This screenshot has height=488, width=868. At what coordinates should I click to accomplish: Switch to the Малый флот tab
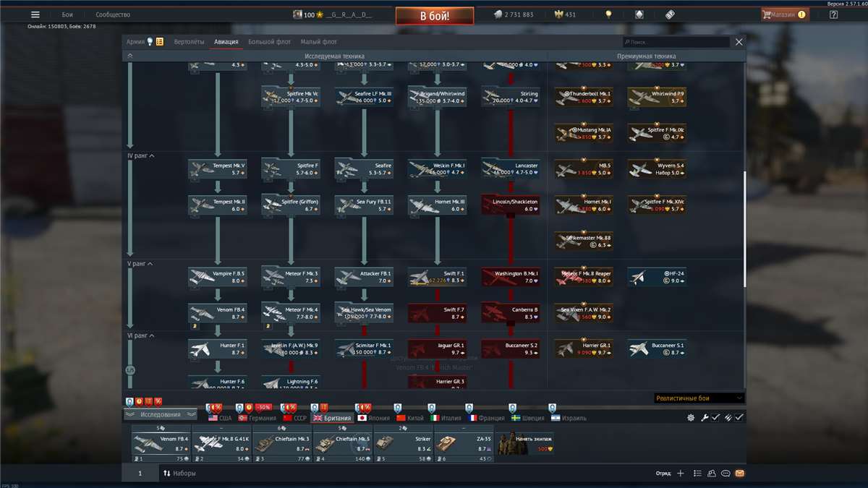(x=318, y=42)
